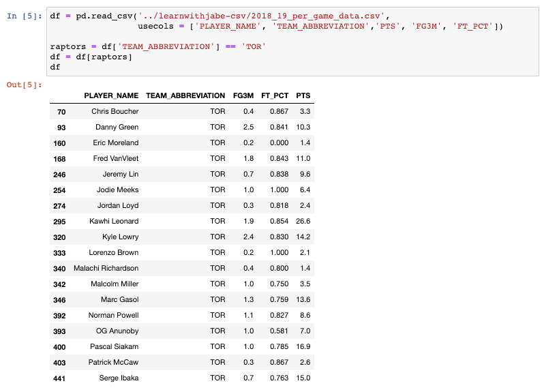
Task: Click the TEAM_ABBREVIATION column header
Action: click(x=185, y=95)
